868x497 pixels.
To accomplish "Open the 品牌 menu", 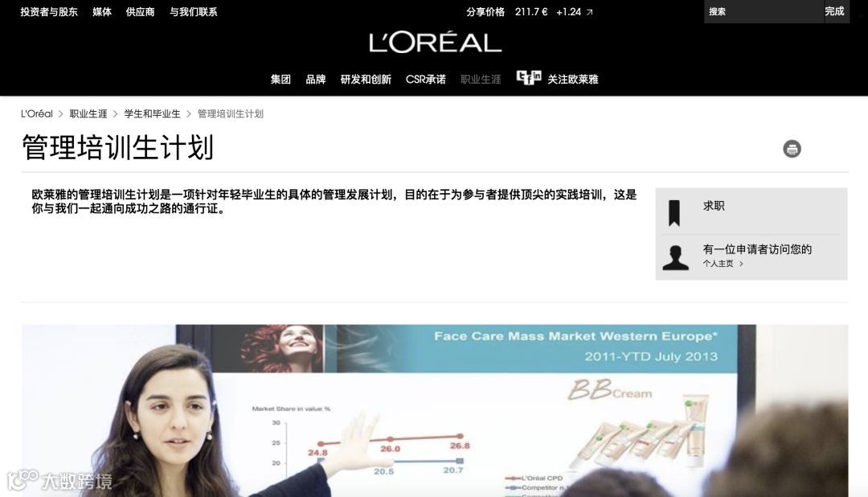I will pos(316,80).
